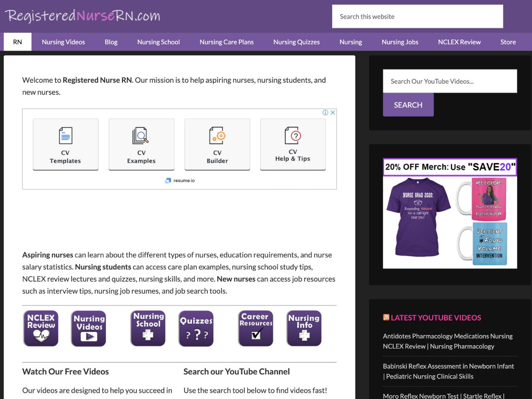This screenshot has width=532, height=399.
Task: Click the bold Registered Nurse RN text
Action: (97, 80)
